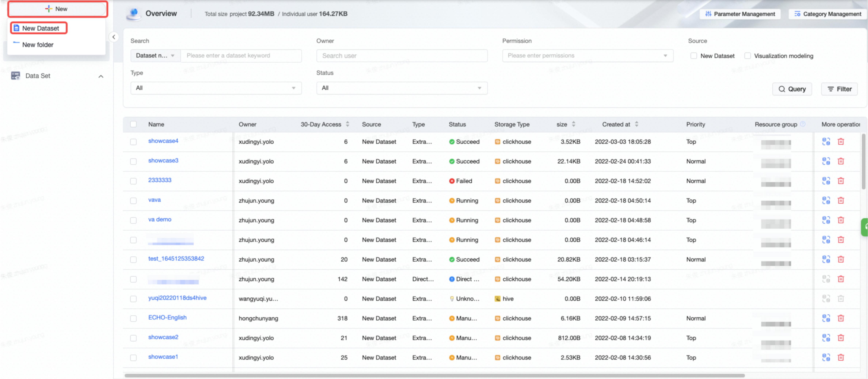The image size is (868, 379).
Task: Check the 2333333 row checkbox
Action: click(133, 181)
